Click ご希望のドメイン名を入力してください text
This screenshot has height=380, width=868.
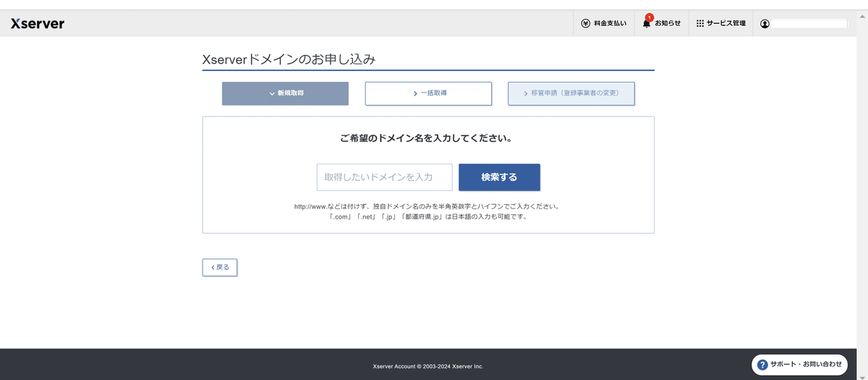tap(428, 138)
